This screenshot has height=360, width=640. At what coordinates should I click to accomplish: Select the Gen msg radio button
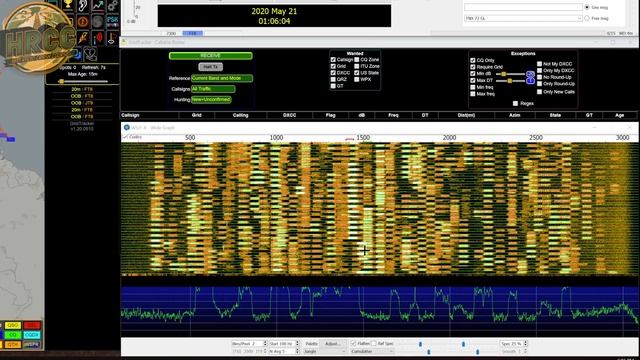587,7
